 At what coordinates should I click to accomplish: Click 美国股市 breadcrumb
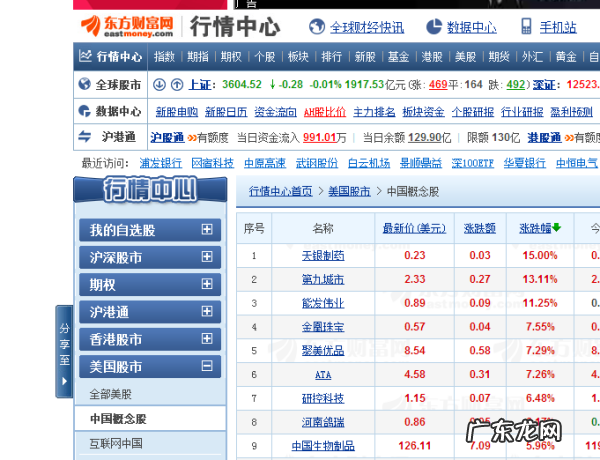pos(349,191)
